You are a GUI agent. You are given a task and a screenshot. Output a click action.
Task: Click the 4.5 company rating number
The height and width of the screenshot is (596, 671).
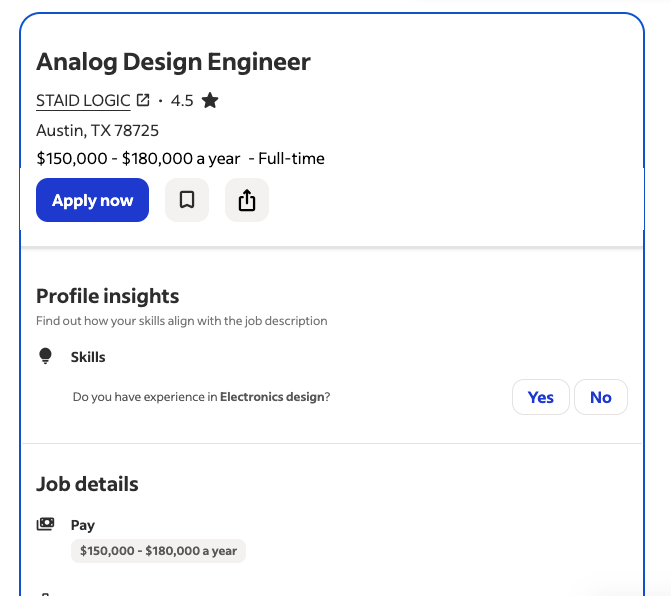coord(182,100)
